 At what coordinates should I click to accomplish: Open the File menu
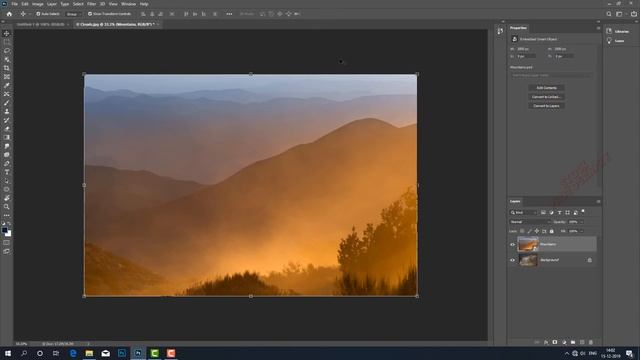pos(14,4)
